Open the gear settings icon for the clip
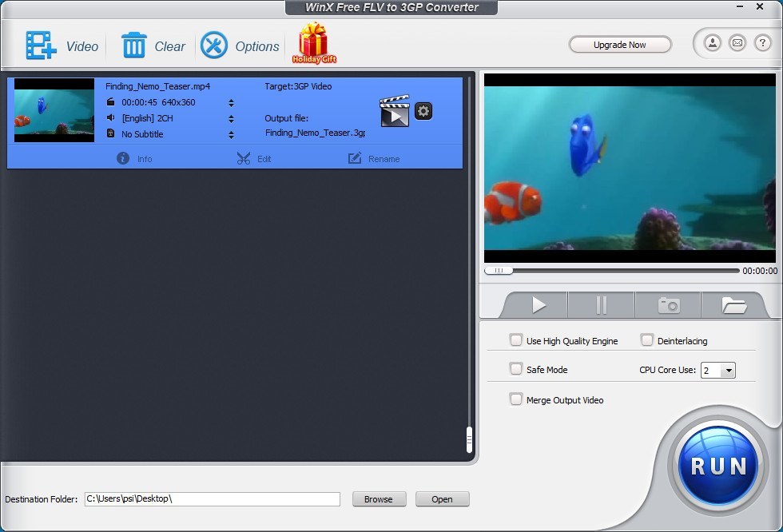783x532 pixels. (423, 111)
